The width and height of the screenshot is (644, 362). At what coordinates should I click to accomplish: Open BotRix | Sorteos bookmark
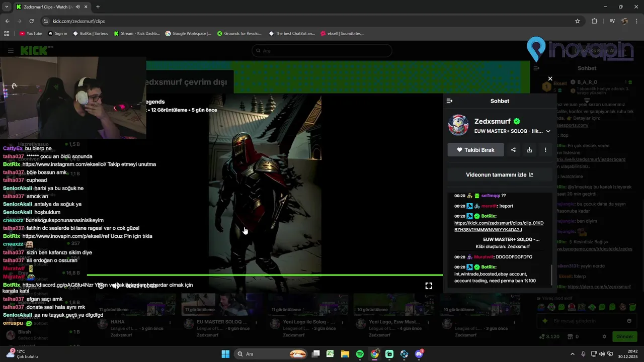coord(91,34)
